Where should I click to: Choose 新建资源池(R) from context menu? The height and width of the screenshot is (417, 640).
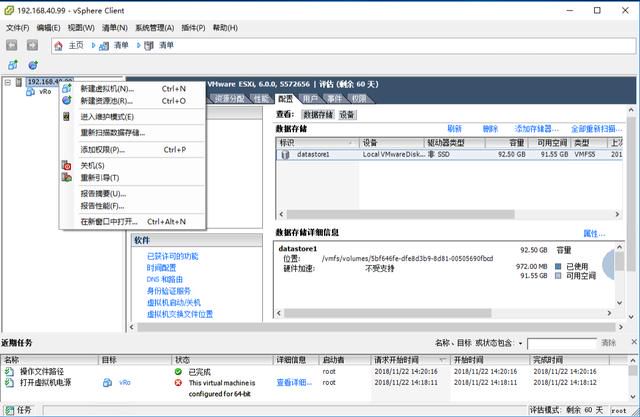point(133,101)
